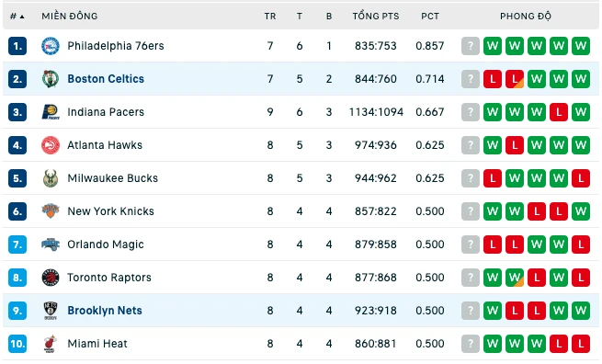Click Toronto Raptors' win badge with orange corner
The image size is (602, 364).
pyautogui.click(x=515, y=278)
